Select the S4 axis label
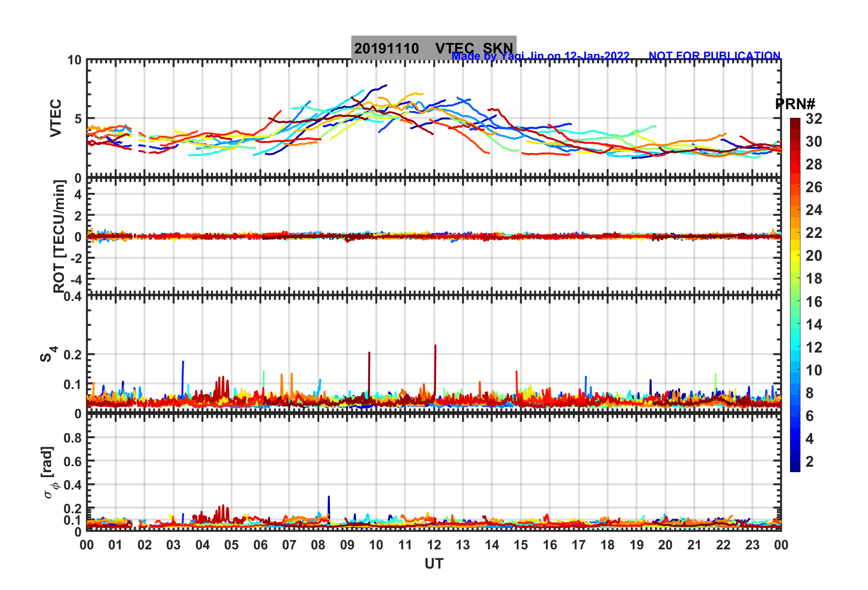 click(x=48, y=354)
